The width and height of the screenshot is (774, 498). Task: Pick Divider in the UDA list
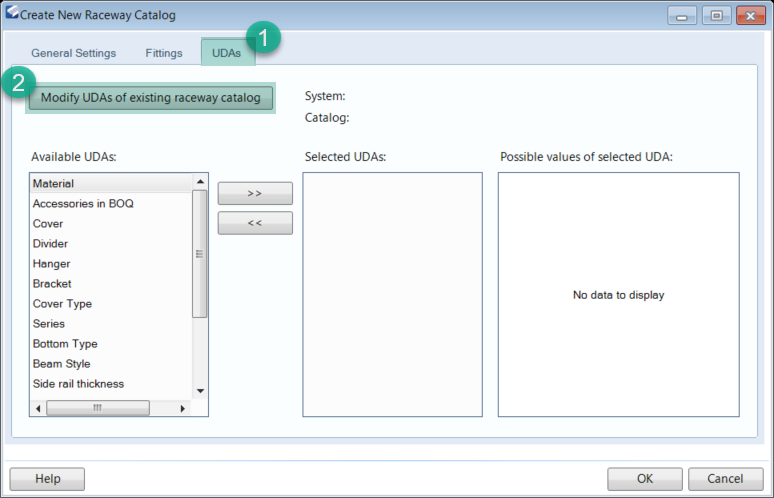(111, 243)
